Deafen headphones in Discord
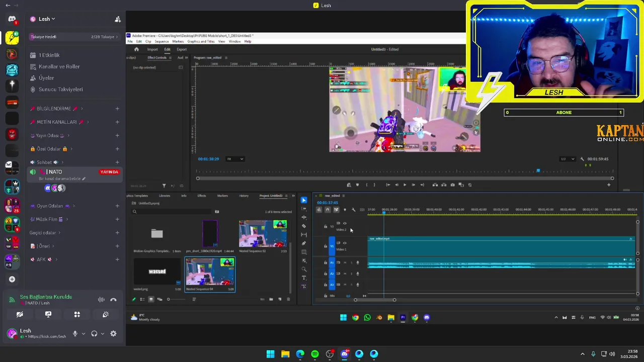Screen dimensions: 644x362 click(x=94, y=333)
